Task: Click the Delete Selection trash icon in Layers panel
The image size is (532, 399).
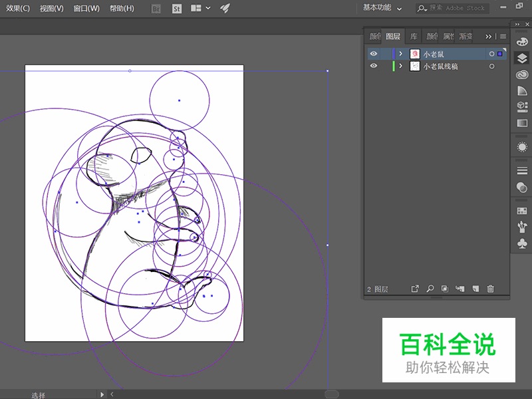Action: (x=490, y=289)
